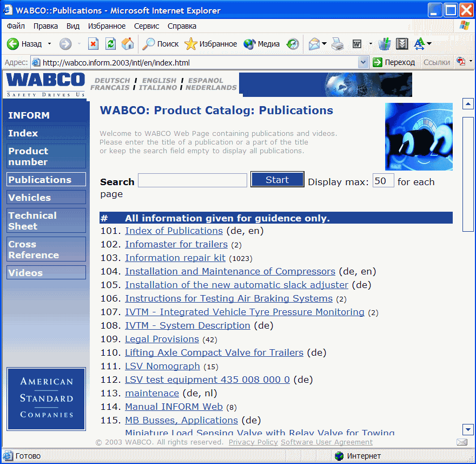Go to the Home page icon
Viewport: 476px width, 464px height.
tap(128, 44)
